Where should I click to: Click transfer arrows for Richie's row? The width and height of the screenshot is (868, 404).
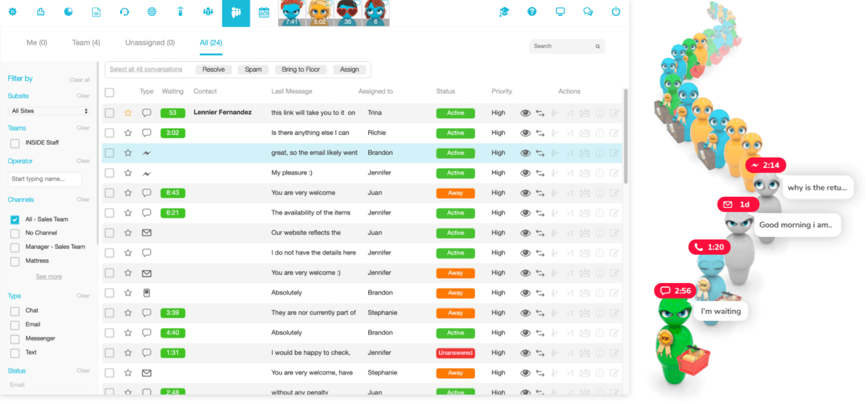pos(540,133)
